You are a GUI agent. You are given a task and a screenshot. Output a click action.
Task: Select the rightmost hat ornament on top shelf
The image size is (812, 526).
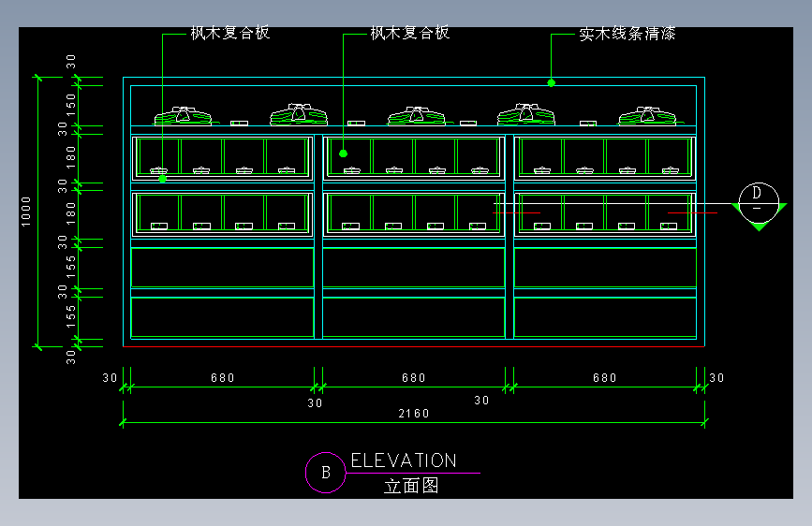[648, 116]
